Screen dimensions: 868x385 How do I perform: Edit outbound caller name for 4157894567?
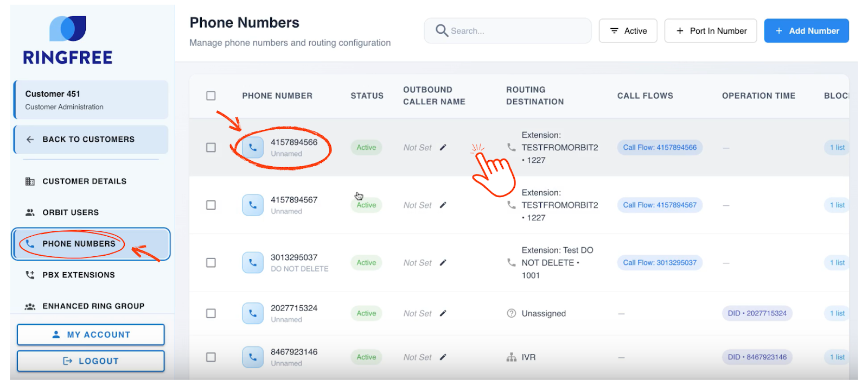tap(443, 205)
